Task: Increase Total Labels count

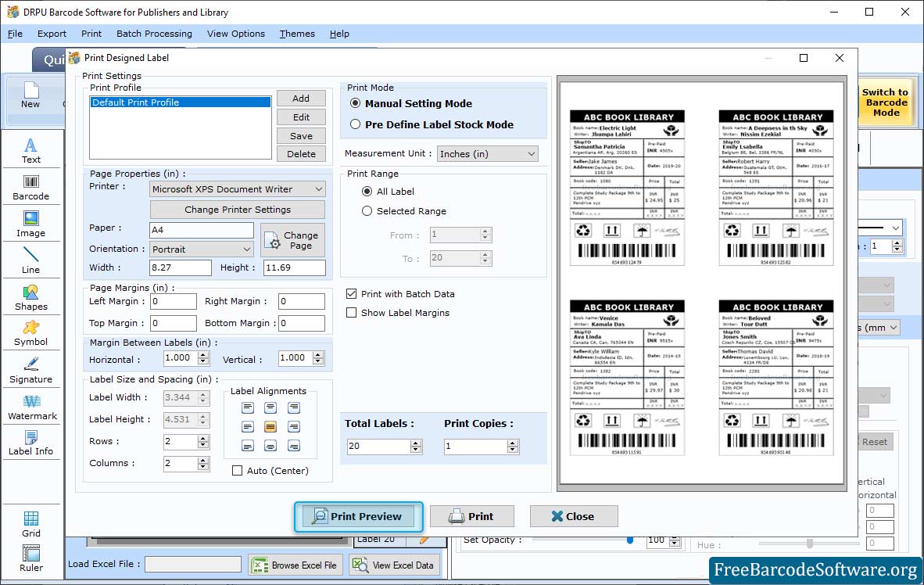Action: click(416, 443)
